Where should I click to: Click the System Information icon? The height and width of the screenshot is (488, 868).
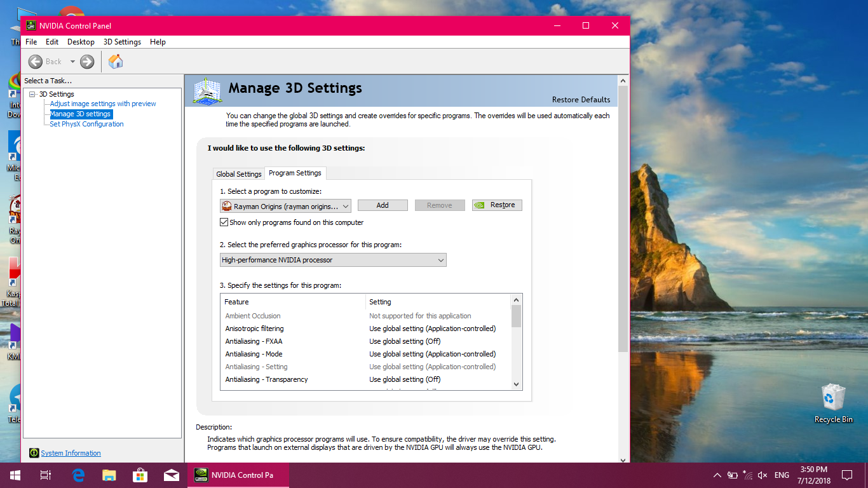pos(34,453)
